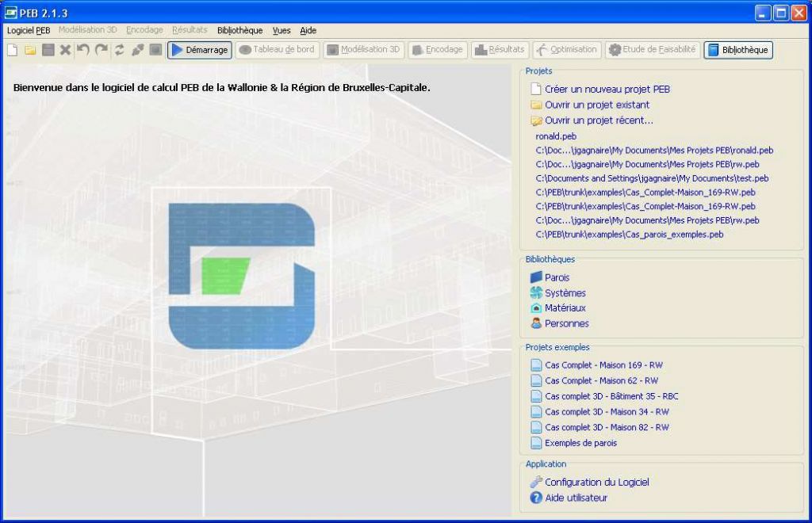This screenshot has height=523, width=812.
Task: Click Ouvrir un projet existant link
Action: coord(596,105)
